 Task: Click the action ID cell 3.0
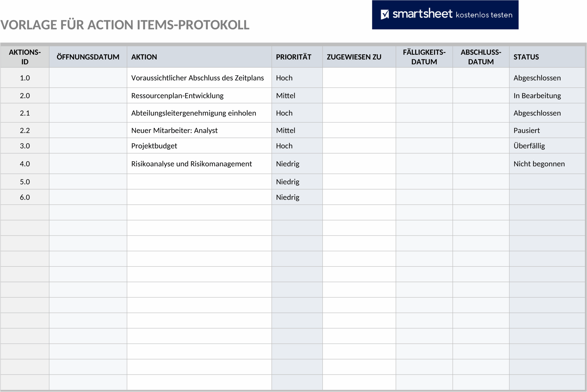pyautogui.click(x=25, y=146)
